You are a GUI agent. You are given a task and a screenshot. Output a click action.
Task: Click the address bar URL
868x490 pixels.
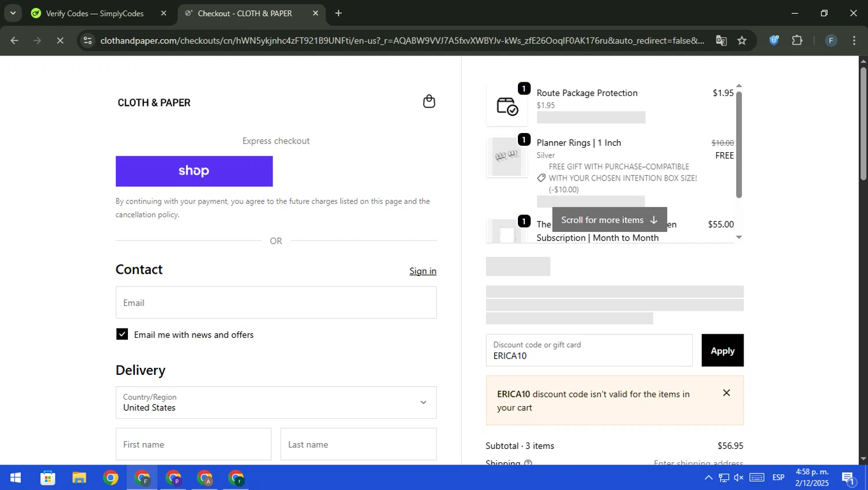402,40
